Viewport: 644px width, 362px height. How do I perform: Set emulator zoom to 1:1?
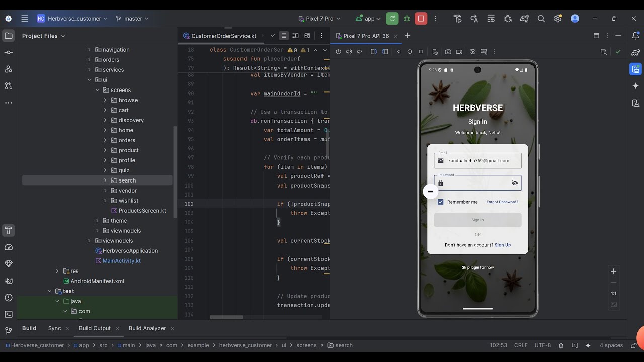[614, 294]
